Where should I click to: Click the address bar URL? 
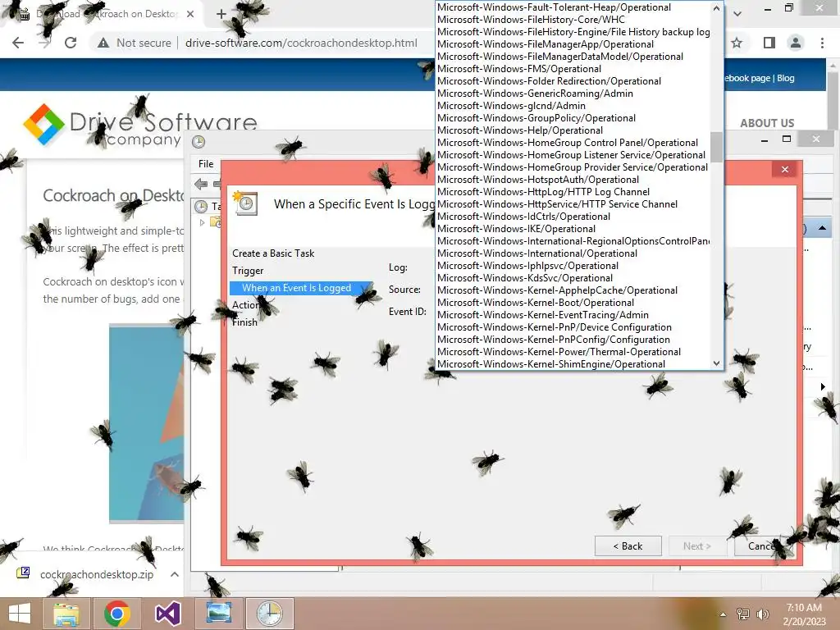[301, 43]
